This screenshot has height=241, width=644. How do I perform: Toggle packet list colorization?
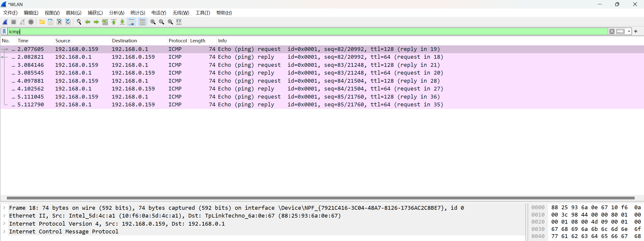(x=142, y=22)
